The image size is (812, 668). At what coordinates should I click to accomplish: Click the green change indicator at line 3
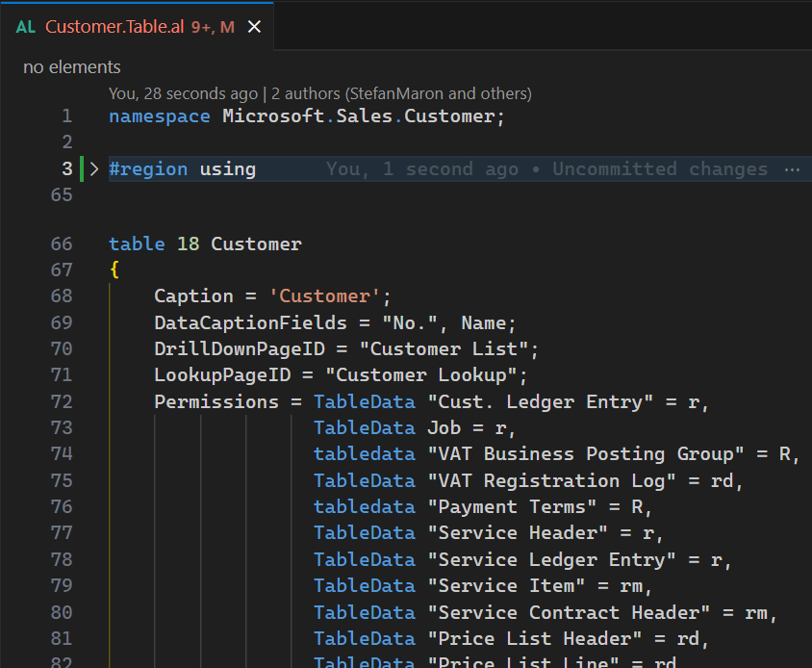[x=82, y=169]
